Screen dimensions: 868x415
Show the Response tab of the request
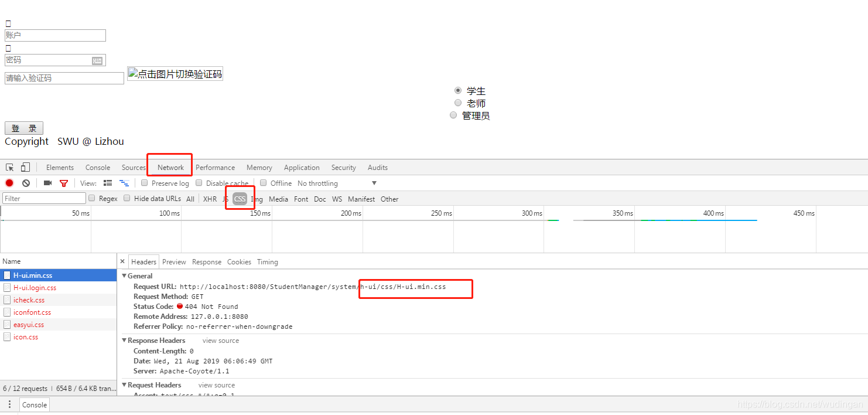point(207,262)
